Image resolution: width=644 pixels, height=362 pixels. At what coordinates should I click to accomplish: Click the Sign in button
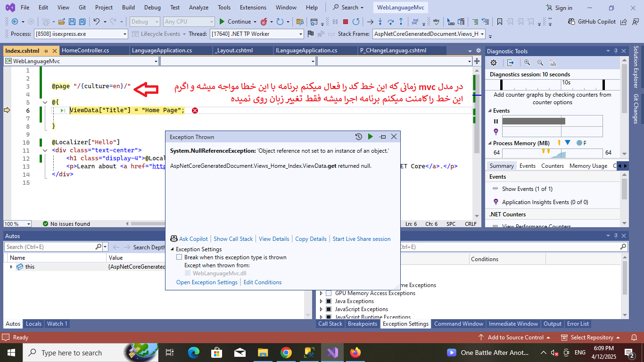(x=559, y=8)
